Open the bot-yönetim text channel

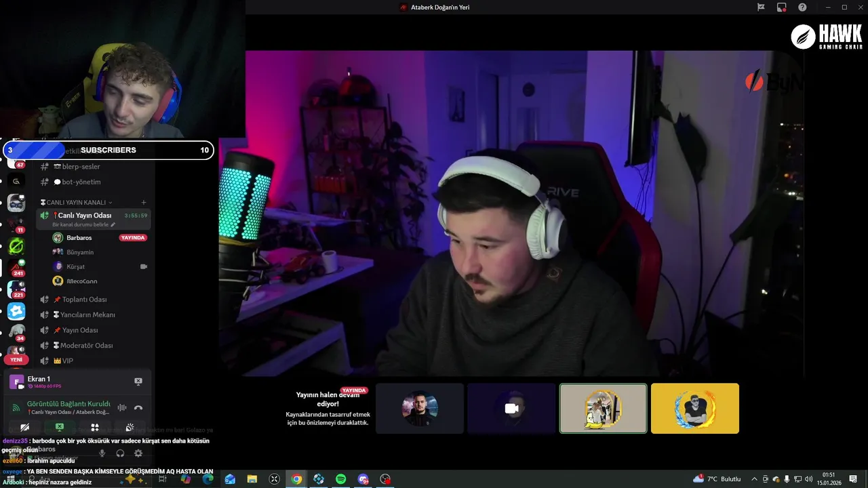(x=94, y=182)
